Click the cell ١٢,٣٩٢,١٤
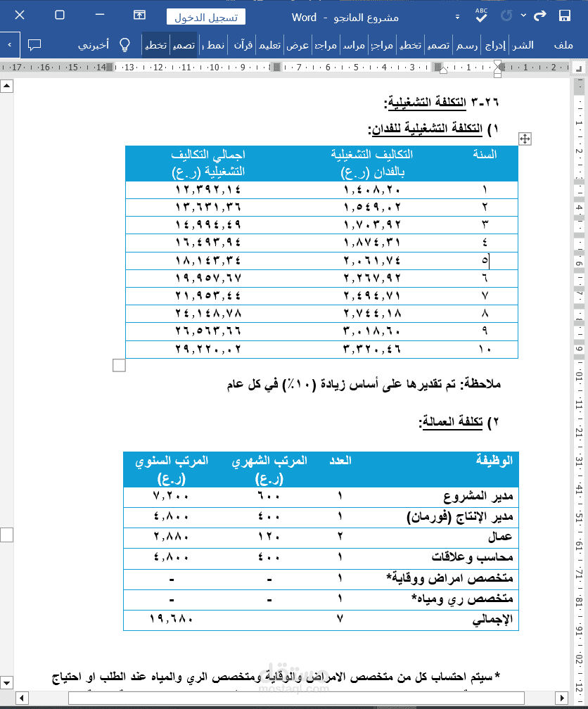 tap(208, 190)
